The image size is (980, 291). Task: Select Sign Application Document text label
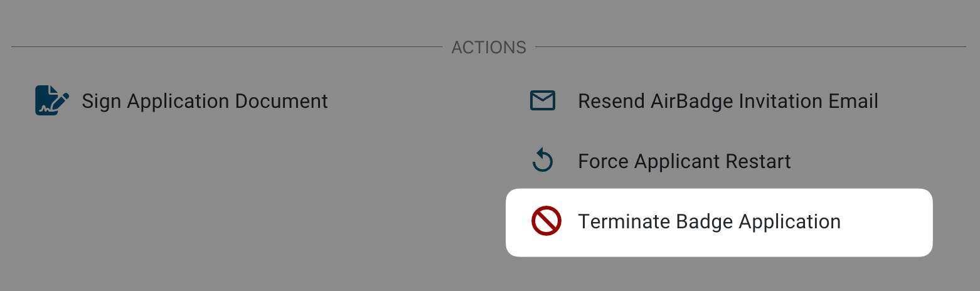(205, 101)
